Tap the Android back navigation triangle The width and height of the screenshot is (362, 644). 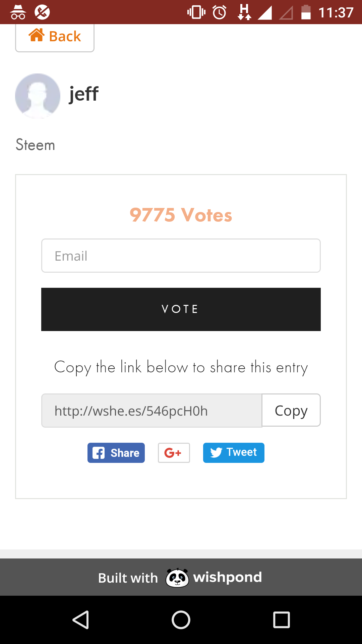tap(81, 620)
